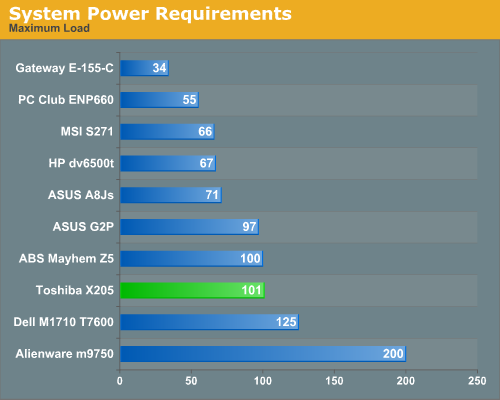The width and height of the screenshot is (500, 400).
Task: Select the 'Gateway E-155-C' label
Action: click(64, 68)
